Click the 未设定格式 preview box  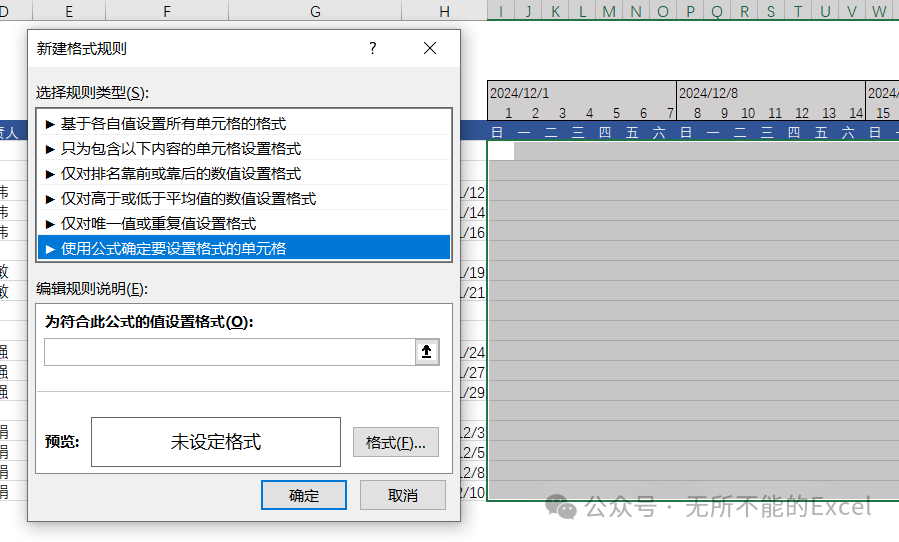click(x=216, y=442)
